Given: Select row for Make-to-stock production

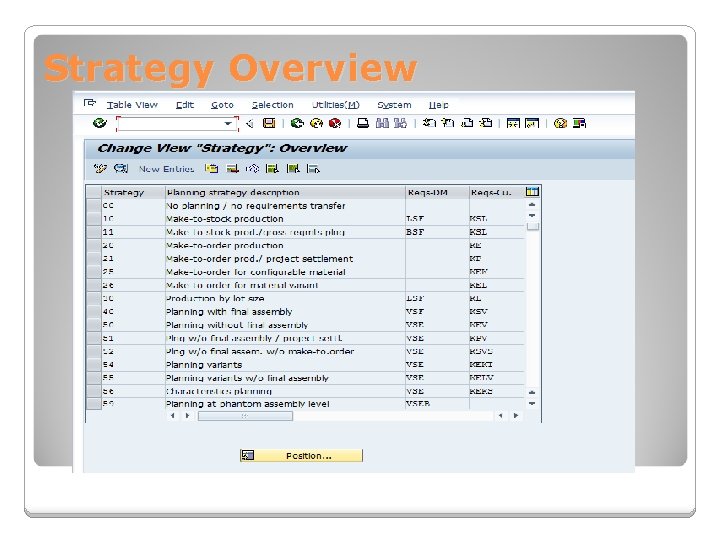Looking at the screenshot, I should [94, 219].
